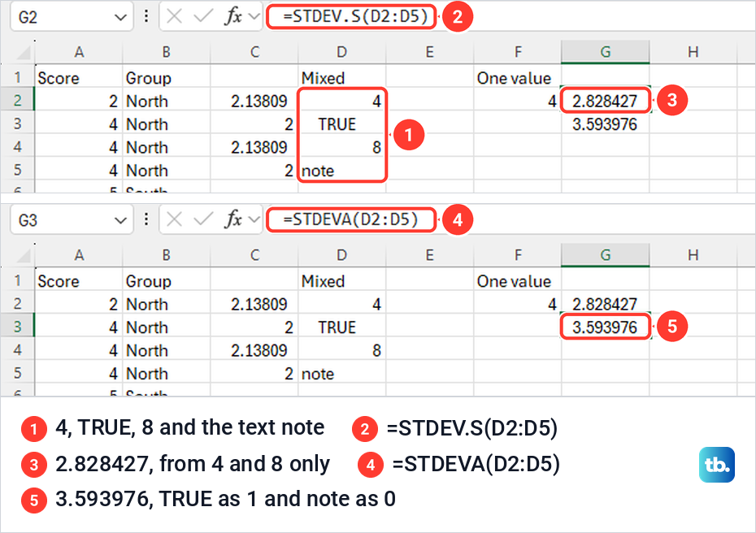This screenshot has width=756, height=533.
Task: Select highlighted column G header in top sheet
Action: [605, 52]
